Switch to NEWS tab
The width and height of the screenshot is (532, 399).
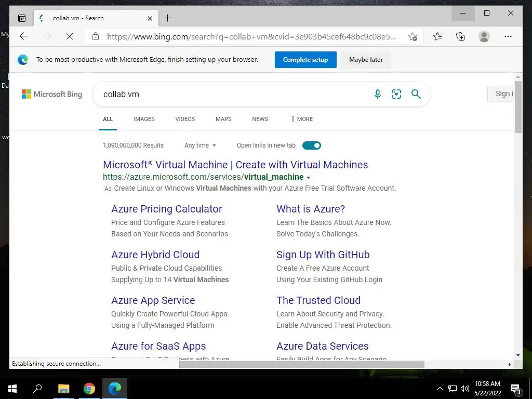pyautogui.click(x=260, y=119)
